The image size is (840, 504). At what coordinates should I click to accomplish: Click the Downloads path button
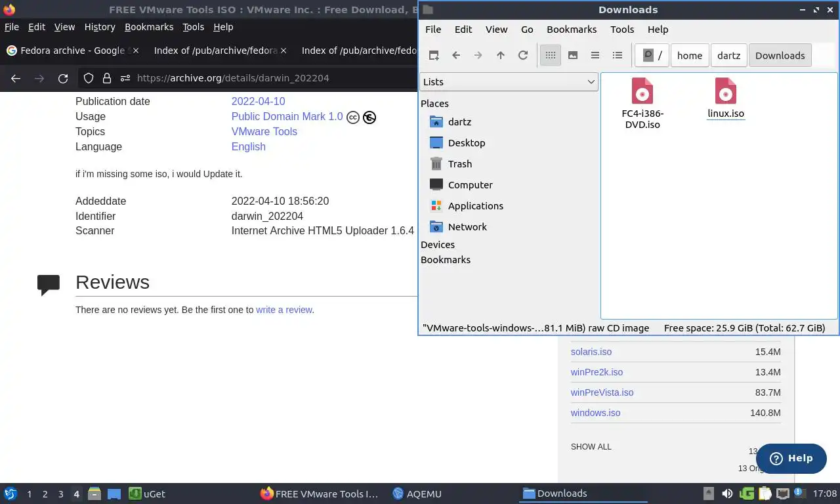(x=780, y=55)
